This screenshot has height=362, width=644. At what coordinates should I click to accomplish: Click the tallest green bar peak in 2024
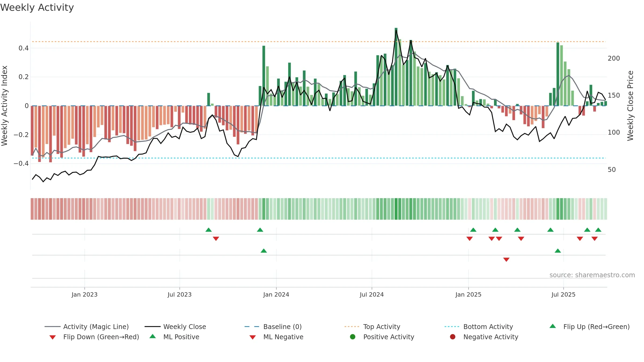396,67
